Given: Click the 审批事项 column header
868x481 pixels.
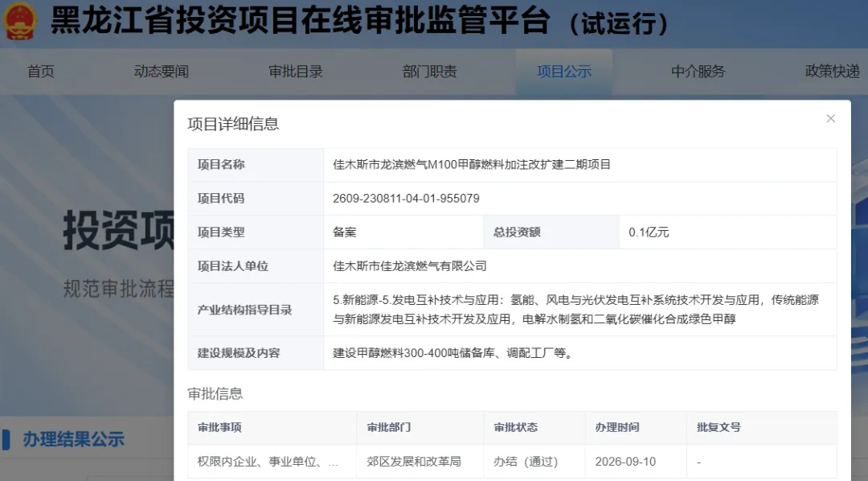Looking at the screenshot, I should [x=219, y=427].
